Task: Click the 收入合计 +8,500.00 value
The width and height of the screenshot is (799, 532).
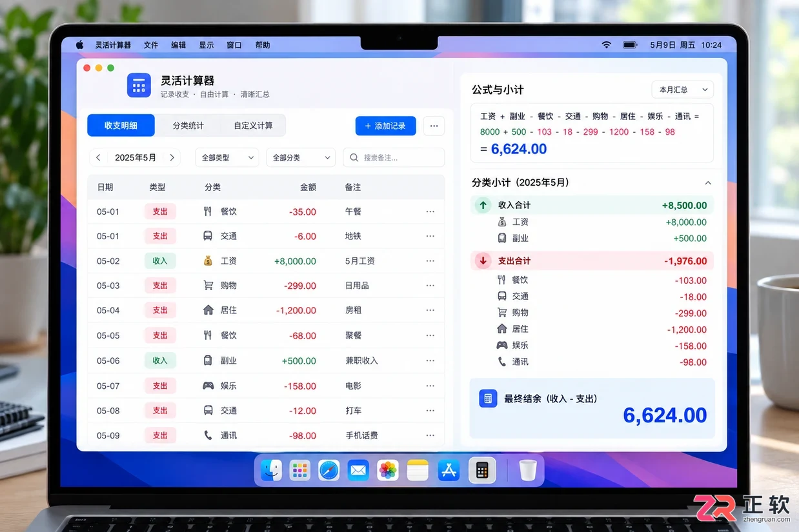Action: pos(684,206)
